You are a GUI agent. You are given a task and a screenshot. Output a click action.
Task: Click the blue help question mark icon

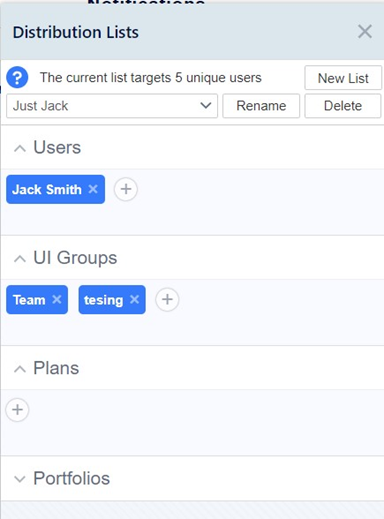(x=17, y=77)
